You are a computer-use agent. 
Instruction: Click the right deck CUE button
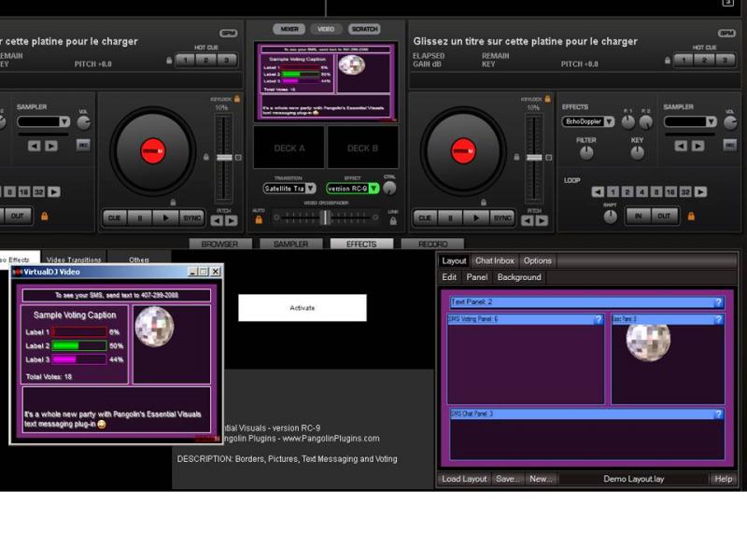tap(426, 217)
